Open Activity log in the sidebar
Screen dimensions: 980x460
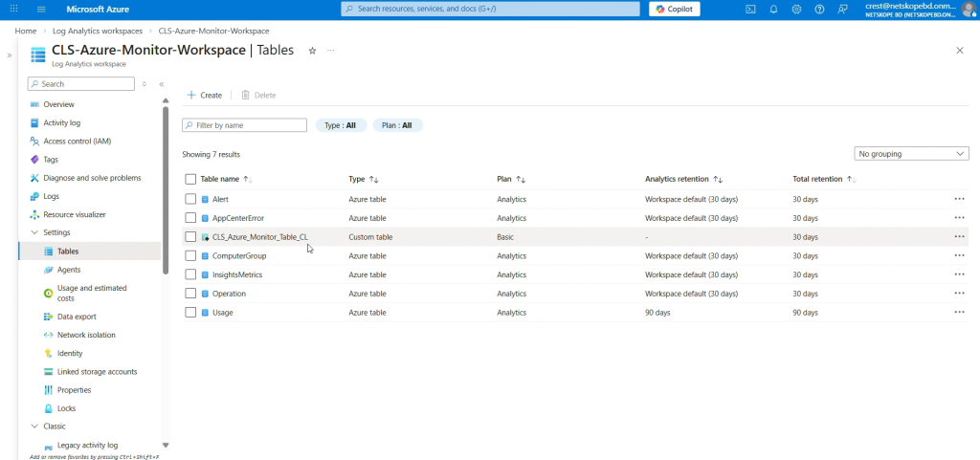pos(62,123)
